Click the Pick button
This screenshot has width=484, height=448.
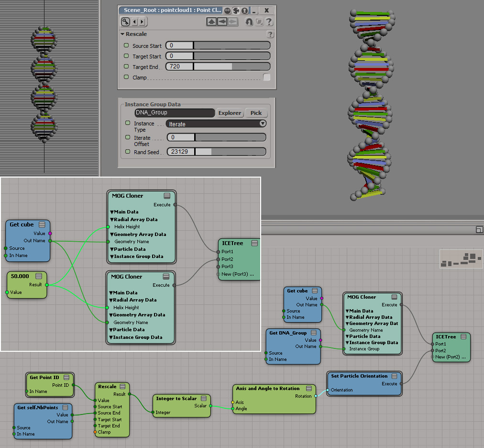tap(256, 113)
